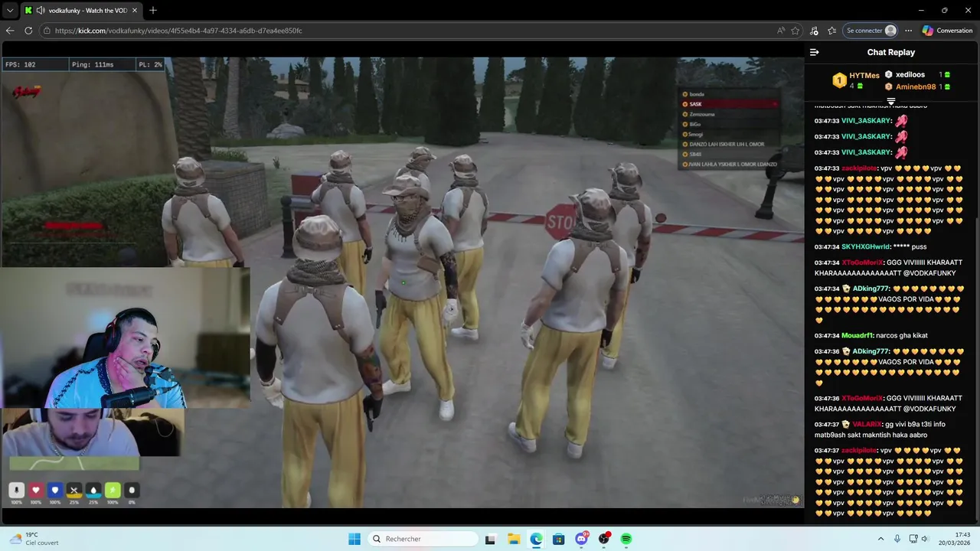Screen dimensions: 980x551
Task: Open the tab search dropdown in browser
Action: (x=10, y=11)
